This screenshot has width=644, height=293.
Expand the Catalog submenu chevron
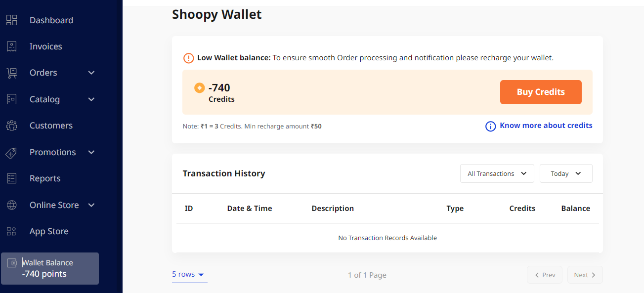pyautogui.click(x=91, y=99)
